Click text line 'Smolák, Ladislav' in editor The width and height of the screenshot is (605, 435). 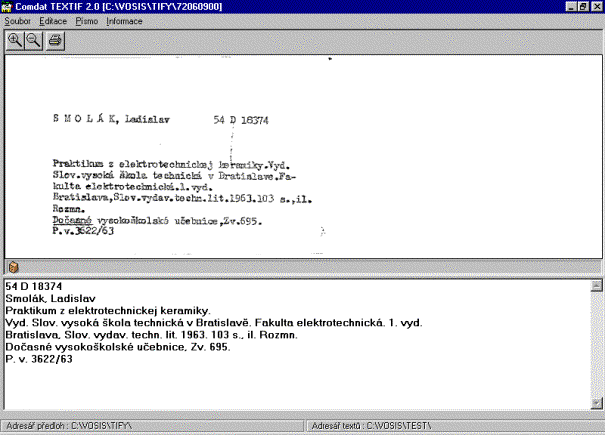[x=45, y=299]
